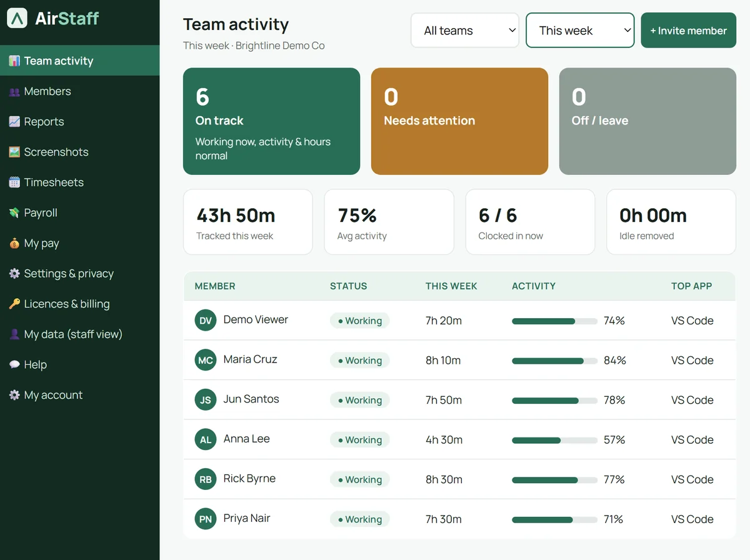Click the JS avatar for Jun Santos
The height and width of the screenshot is (560, 750).
pos(206,400)
